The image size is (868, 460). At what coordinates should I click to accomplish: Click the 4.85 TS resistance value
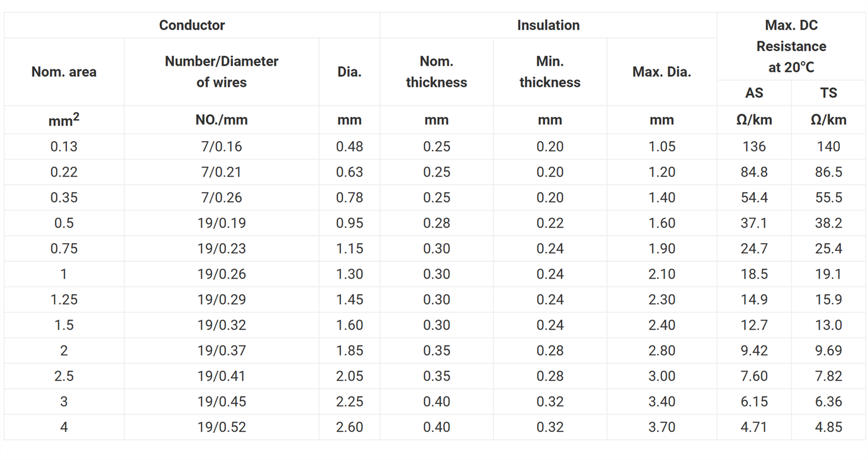828,427
